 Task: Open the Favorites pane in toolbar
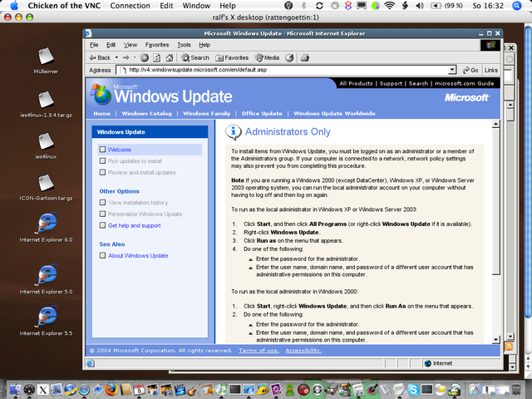tap(233, 57)
